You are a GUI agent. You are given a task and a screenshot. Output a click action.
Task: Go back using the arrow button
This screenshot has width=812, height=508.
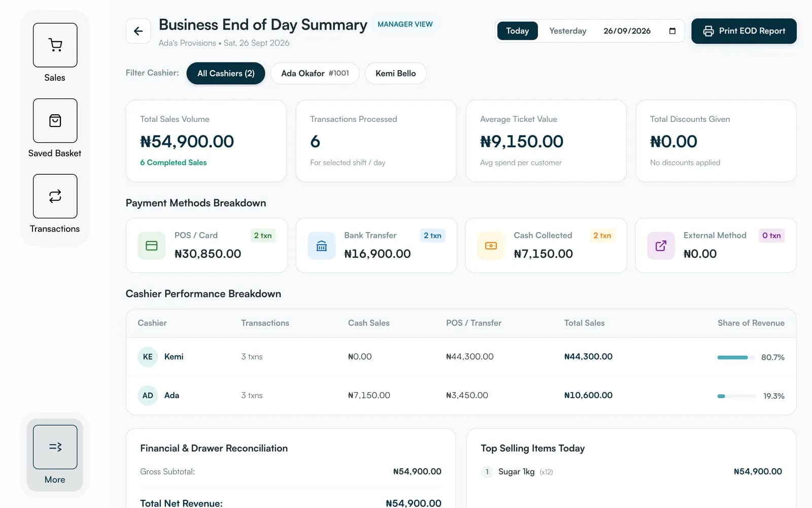pyautogui.click(x=138, y=31)
